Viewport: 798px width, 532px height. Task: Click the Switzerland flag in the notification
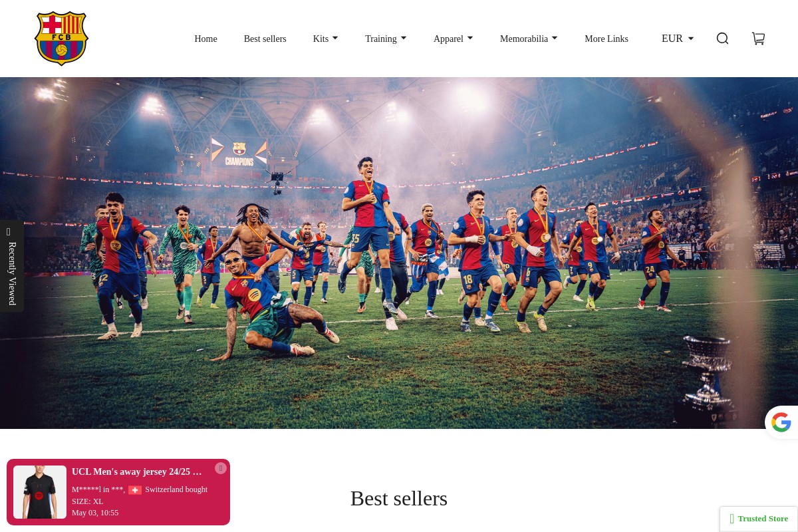135,490
